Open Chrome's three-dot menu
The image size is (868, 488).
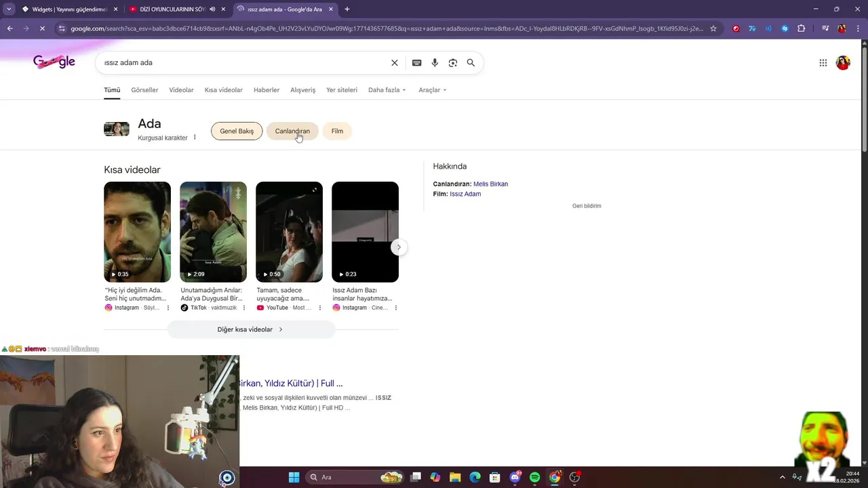(x=856, y=28)
